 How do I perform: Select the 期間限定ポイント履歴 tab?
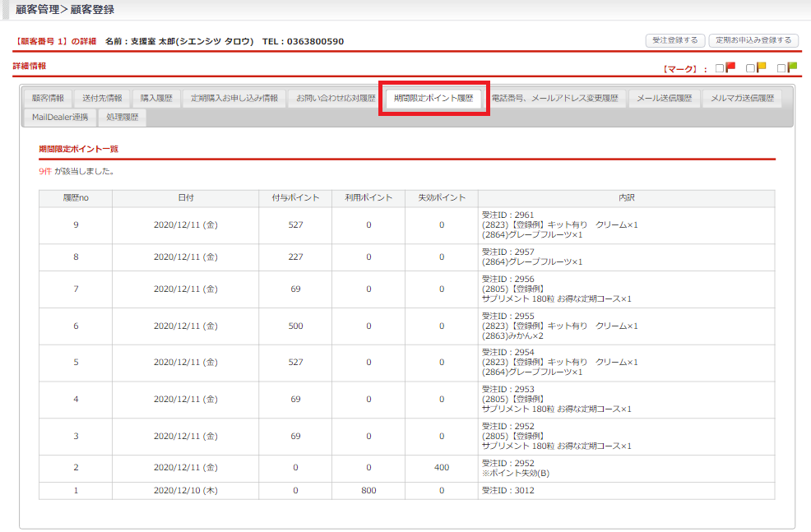[x=433, y=99]
